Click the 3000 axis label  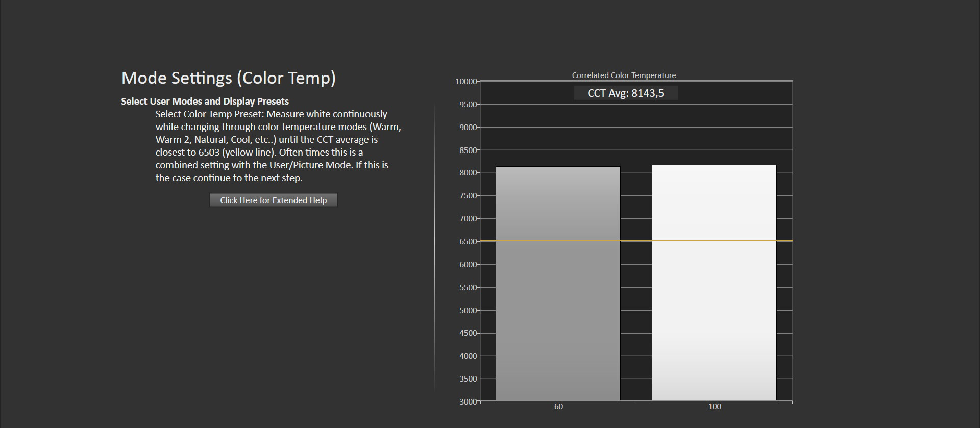click(468, 402)
